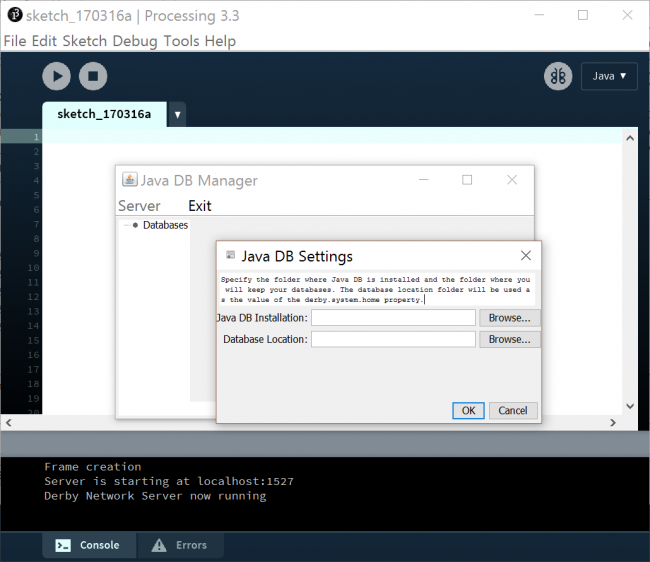Minimize the Java DB Manager window
The height and width of the screenshot is (562, 650).
pyautogui.click(x=424, y=180)
